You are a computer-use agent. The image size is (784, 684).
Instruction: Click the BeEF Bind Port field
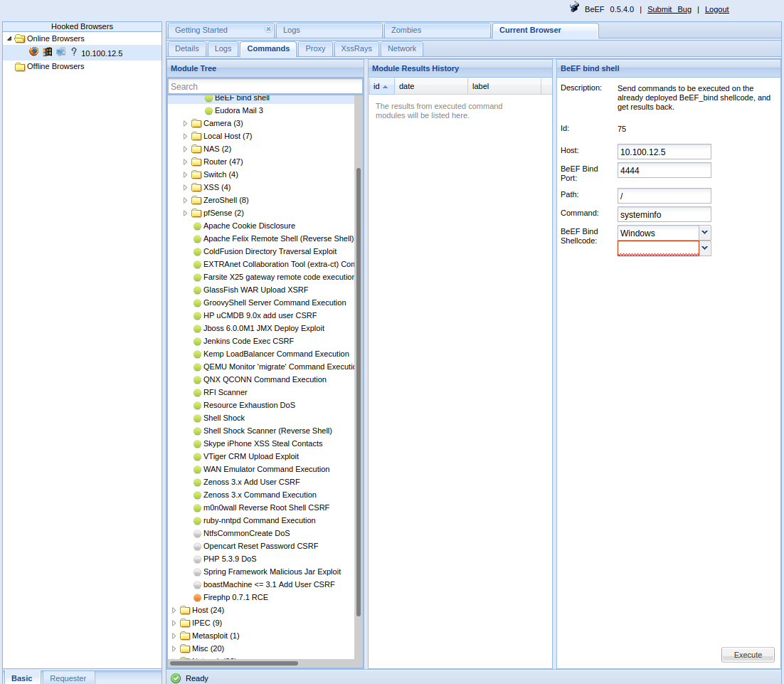pyautogui.click(x=664, y=170)
